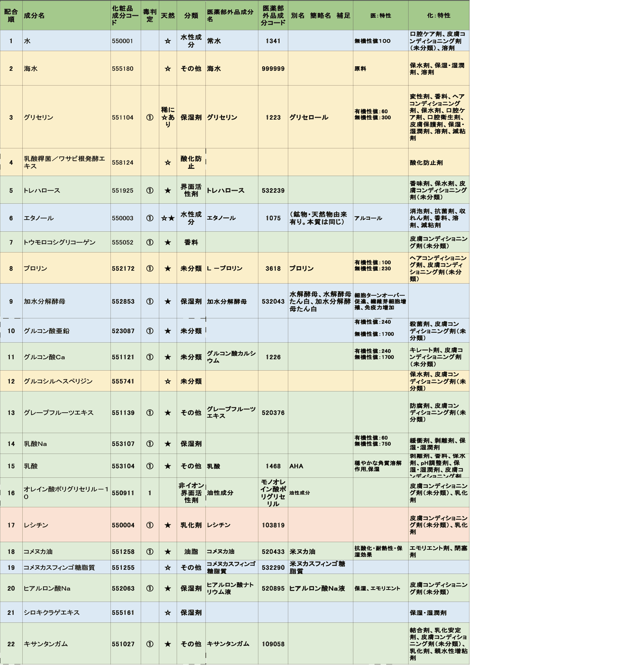Click the alias cell ヒアルロン酸Na液
The width and height of the screenshot is (617, 672).
coord(320,588)
